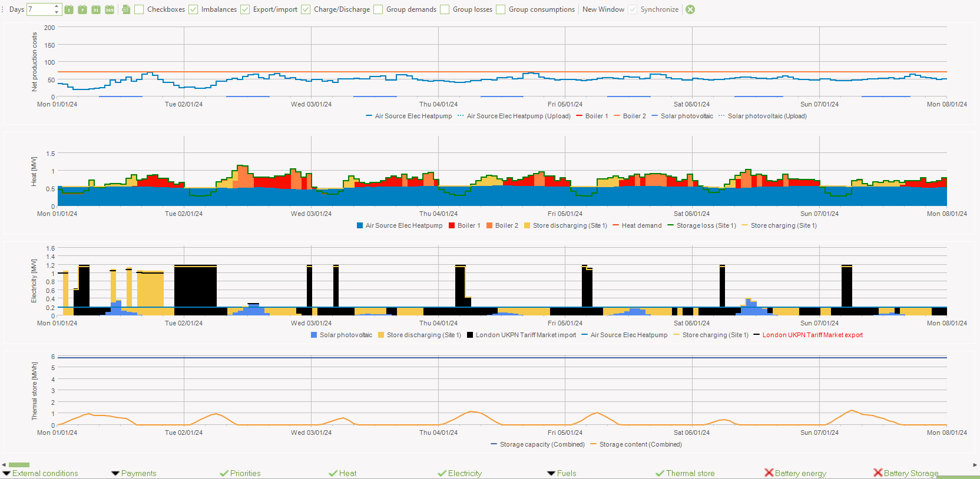Image resolution: width=980 pixels, height=479 pixels.
Task: Click the bottom scrollbar right arrow
Action: tap(975, 465)
